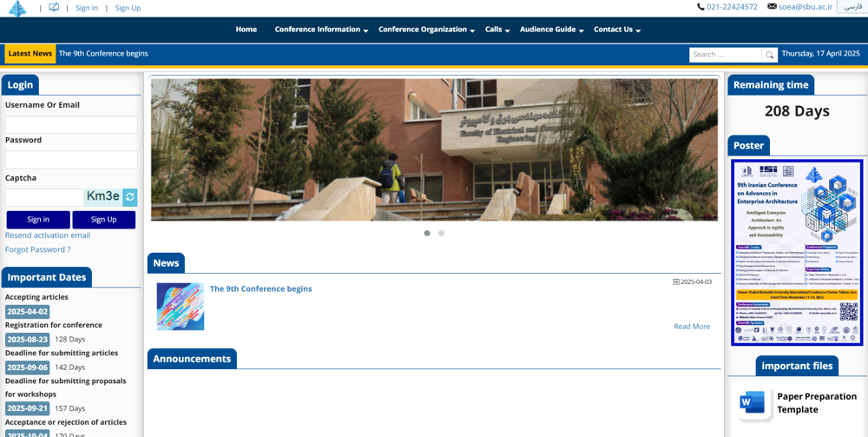Follow the Forgot Password link
The width and height of the screenshot is (868, 437).
tap(37, 249)
